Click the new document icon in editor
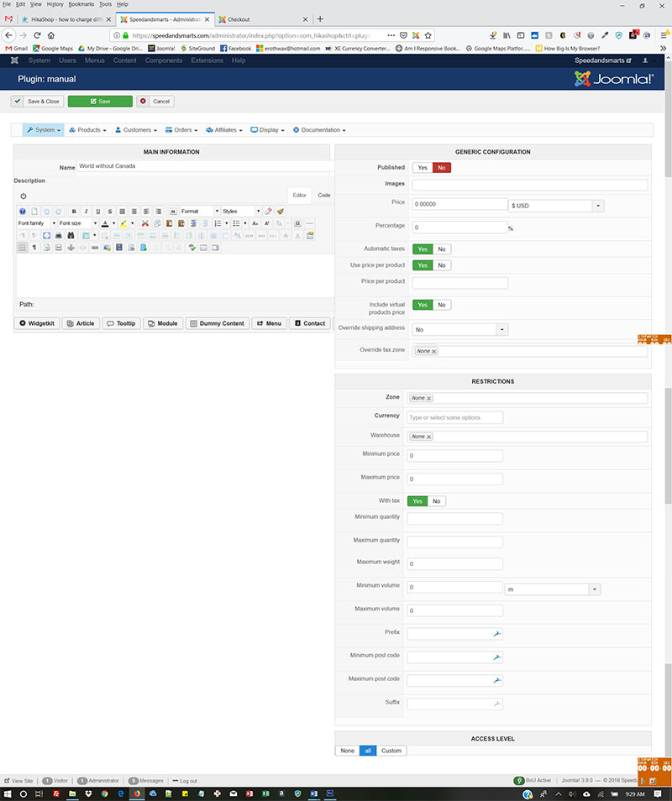The width and height of the screenshot is (672, 801). (x=34, y=211)
